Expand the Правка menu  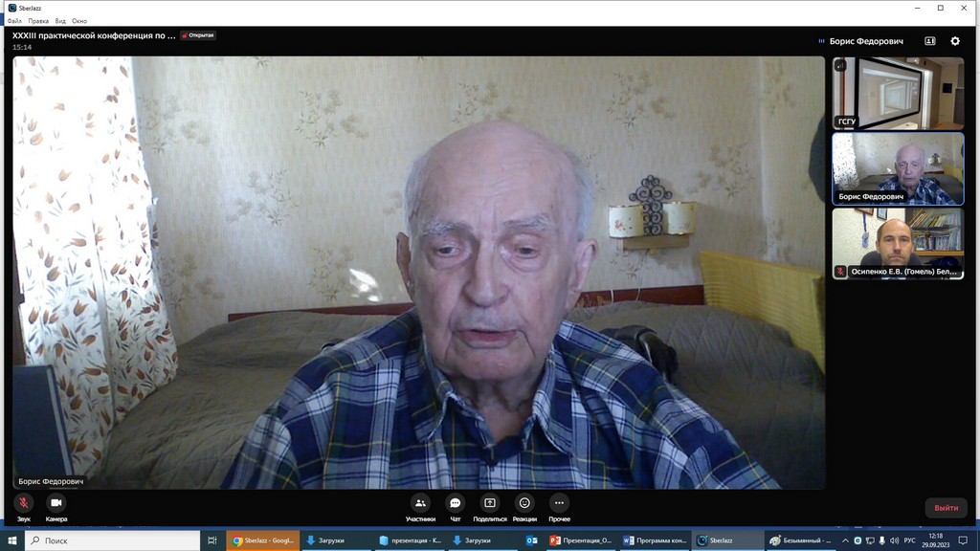click(x=38, y=20)
